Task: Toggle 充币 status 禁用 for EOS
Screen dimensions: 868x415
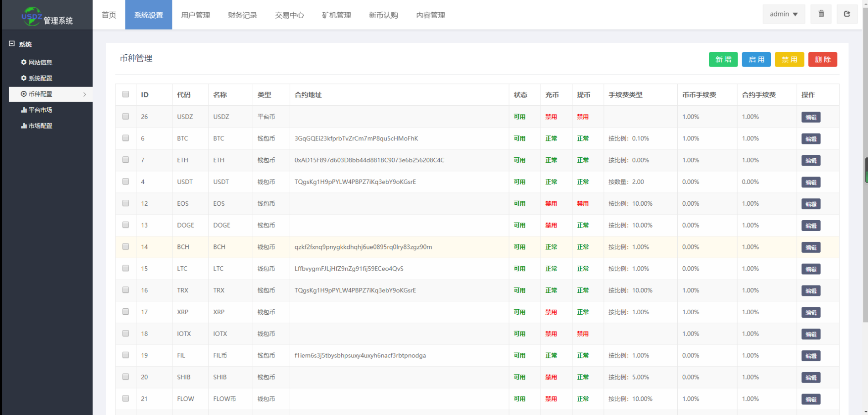Action: point(551,203)
